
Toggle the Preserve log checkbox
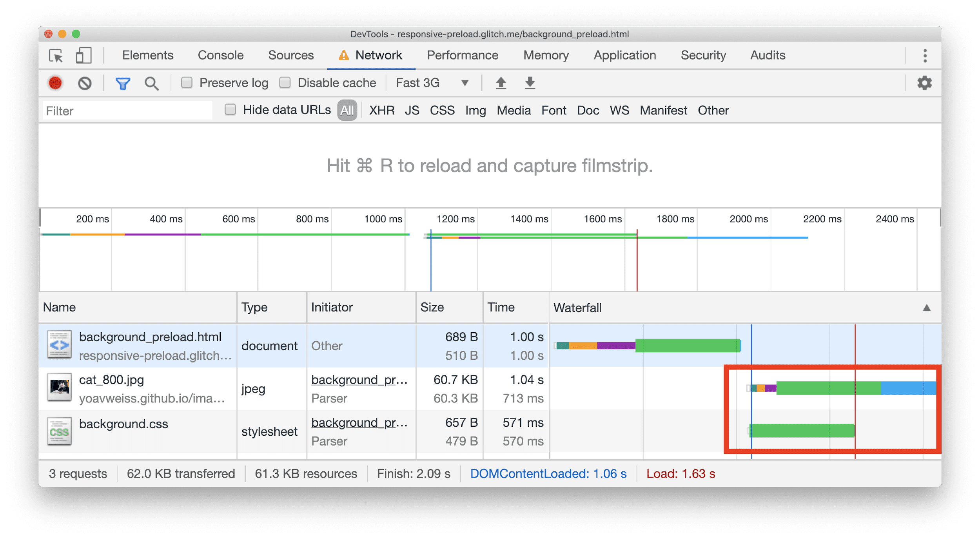tap(186, 83)
